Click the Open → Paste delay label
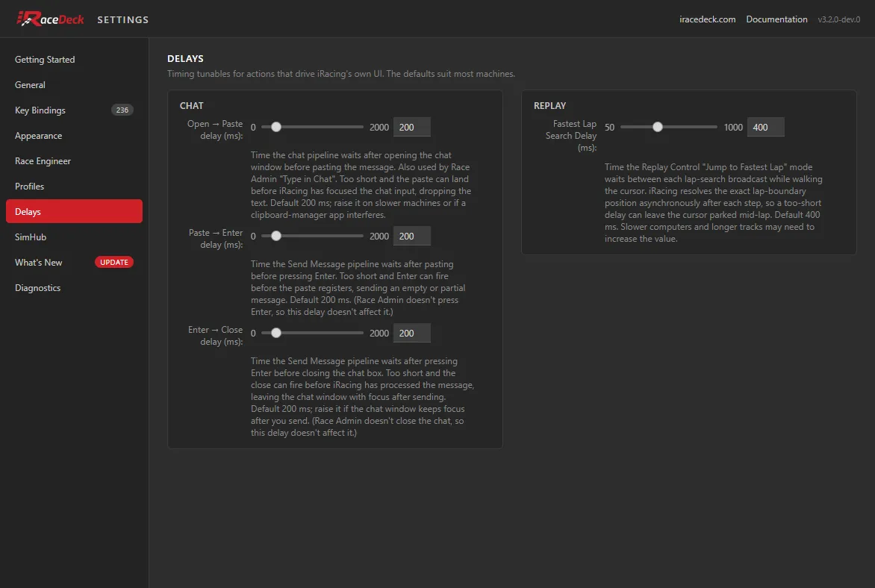This screenshot has height=588, width=875. point(215,129)
